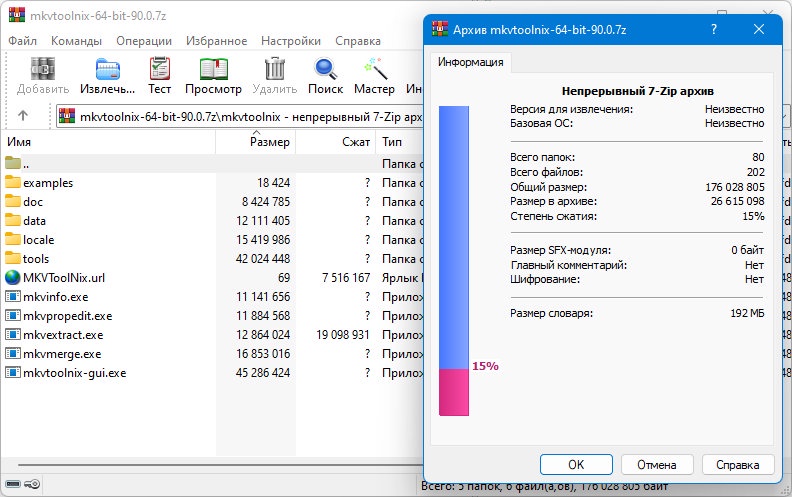The height and width of the screenshot is (497, 792).
Task: Select the mkvinfo.exe file icon
Action: pyautogui.click(x=13, y=296)
